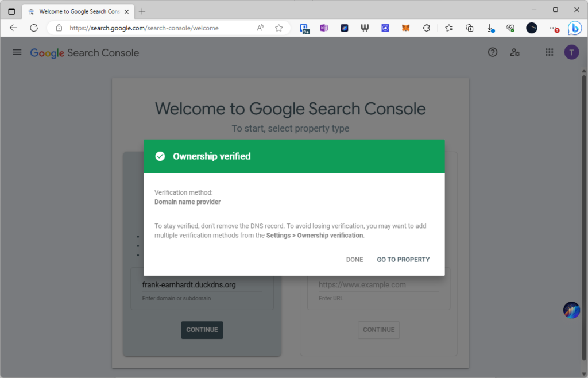Screen dimensions: 588x378
Task: Open a new browser tab with plus
Action: [142, 11]
